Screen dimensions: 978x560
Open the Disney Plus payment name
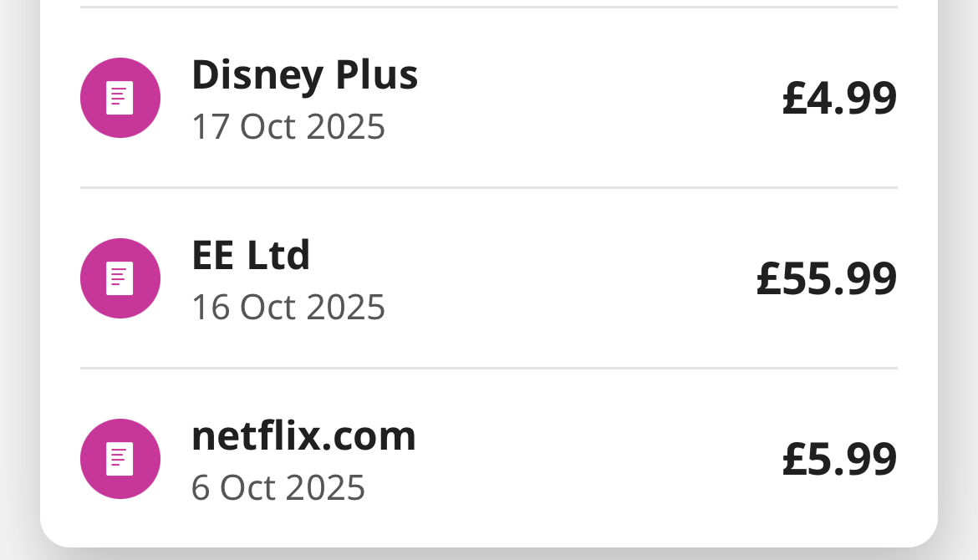(304, 75)
